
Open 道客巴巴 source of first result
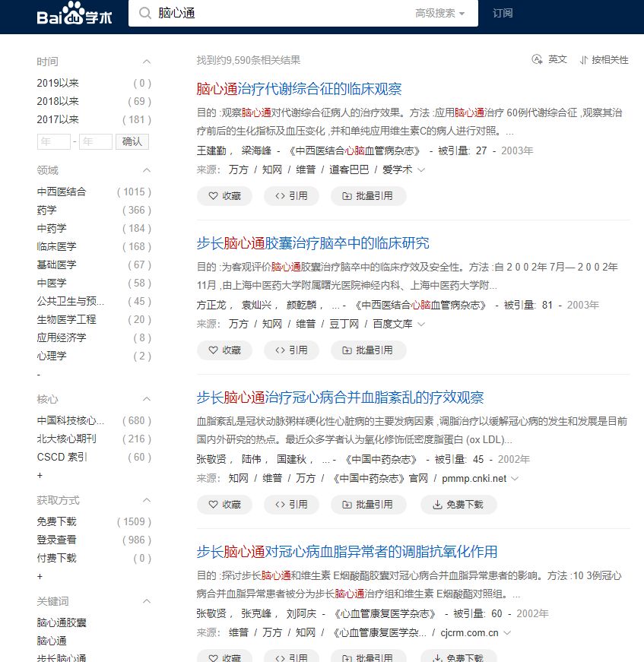349,169
